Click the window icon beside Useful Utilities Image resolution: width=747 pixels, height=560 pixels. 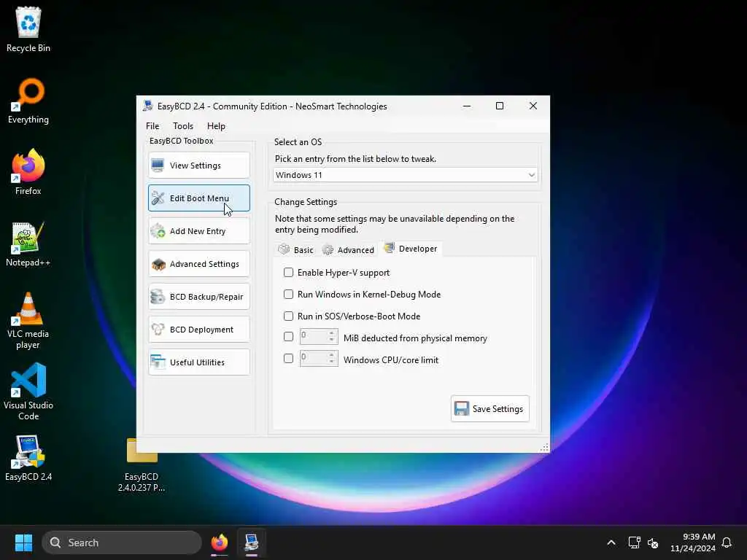coord(158,362)
